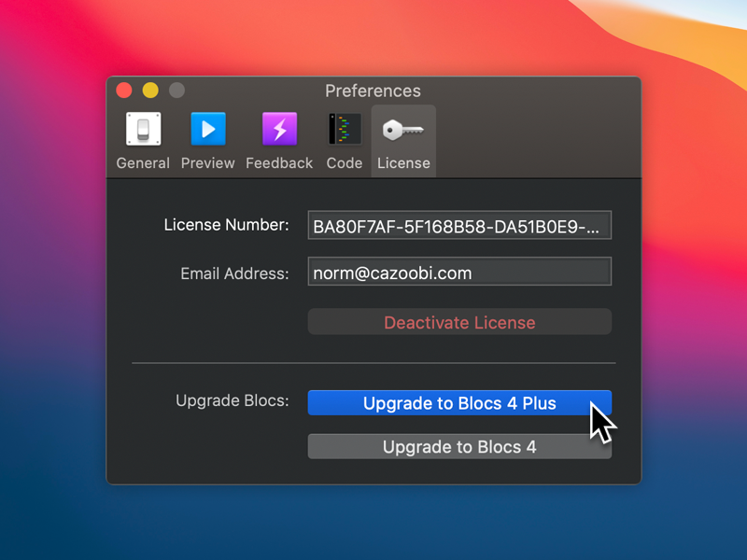Image resolution: width=747 pixels, height=560 pixels.
Task: Switch to the Code tab label
Action: coord(345,162)
